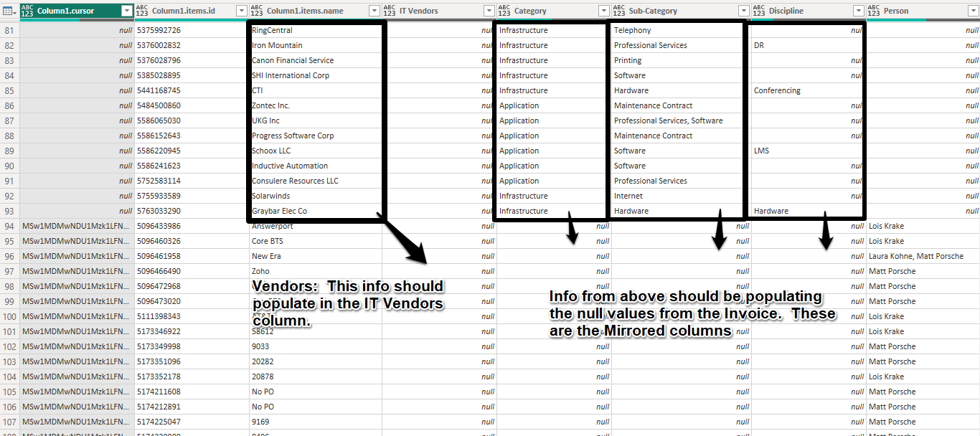Expand the Column1.items.name filter dropdown
Screen dimensions: 980x436
374,10
